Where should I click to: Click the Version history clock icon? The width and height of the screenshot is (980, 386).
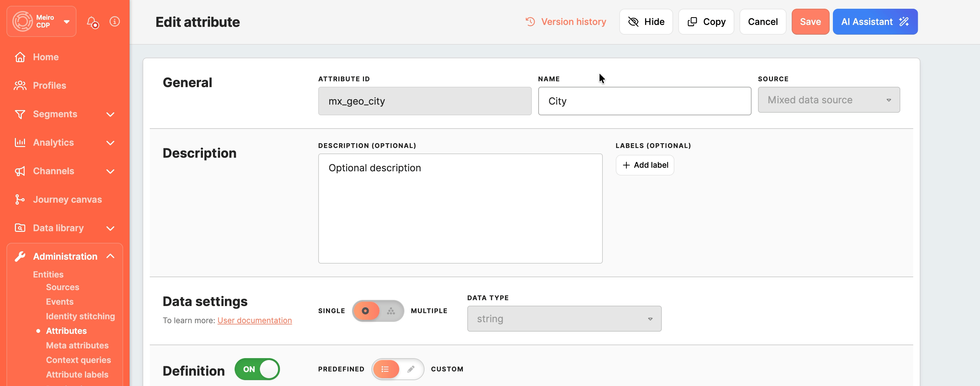pos(530,22)
